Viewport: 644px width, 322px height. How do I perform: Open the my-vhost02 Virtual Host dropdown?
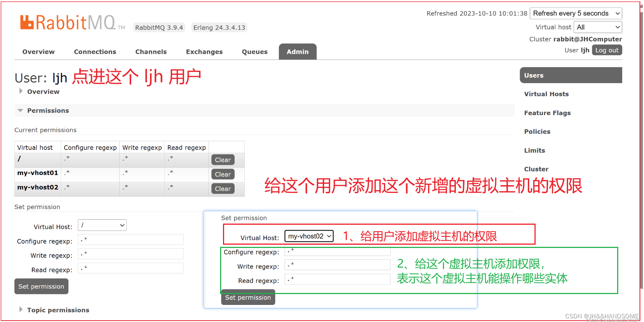309,236
